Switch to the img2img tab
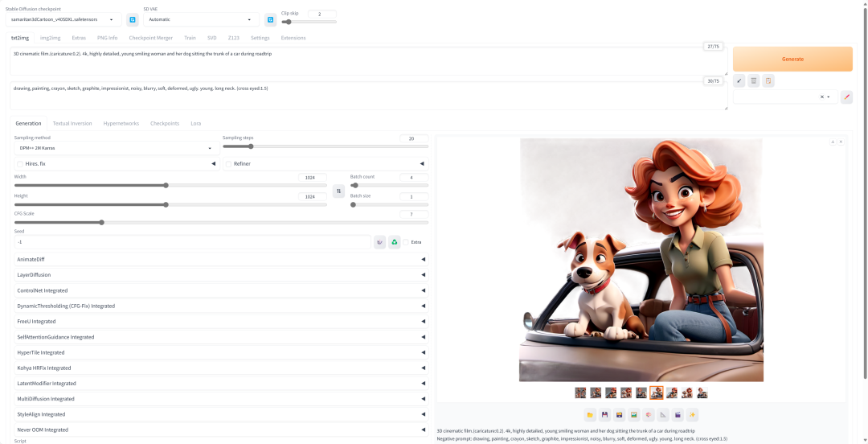Image resolution: width=868 pixels, height=444 pixels. tap(51, 38)
